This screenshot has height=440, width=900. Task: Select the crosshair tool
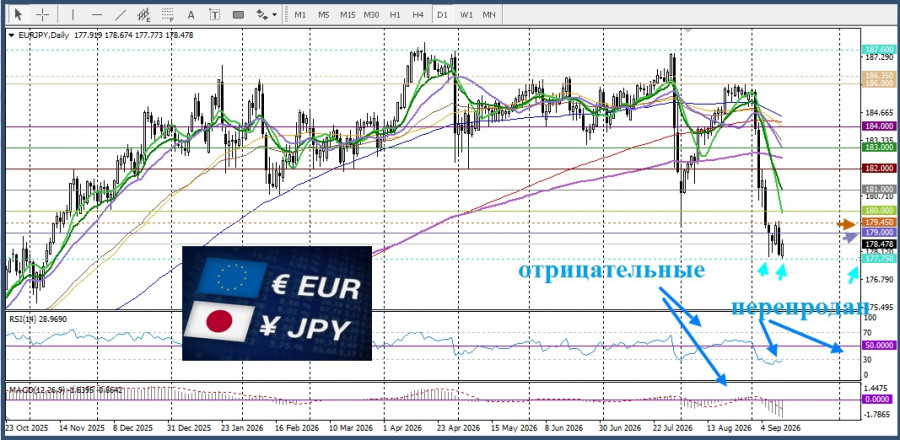click(43, 14)
